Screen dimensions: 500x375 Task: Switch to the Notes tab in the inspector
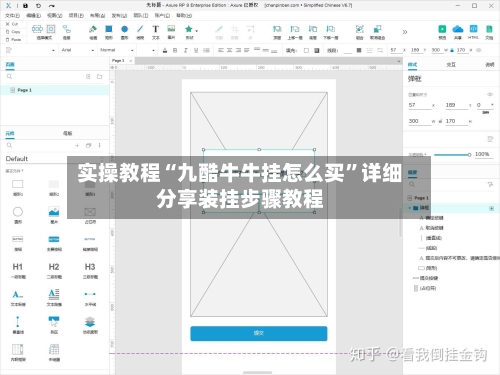[x=489, y=65]
